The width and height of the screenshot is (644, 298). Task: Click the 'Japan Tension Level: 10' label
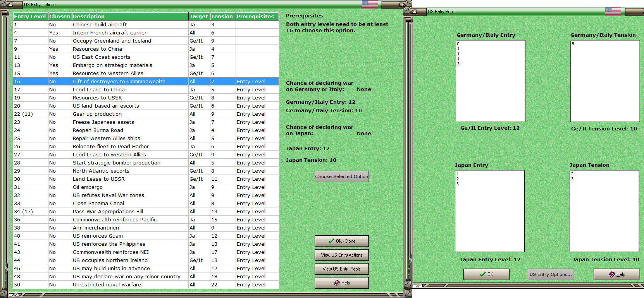[x=606, y=260]
